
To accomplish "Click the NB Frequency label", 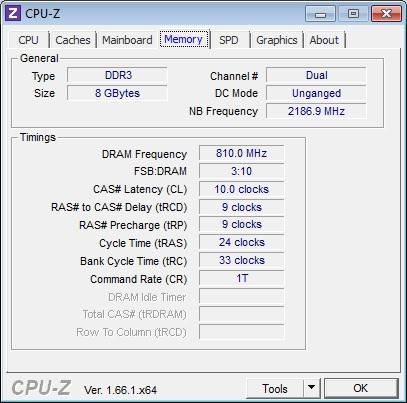I will [x=223, y=111].
